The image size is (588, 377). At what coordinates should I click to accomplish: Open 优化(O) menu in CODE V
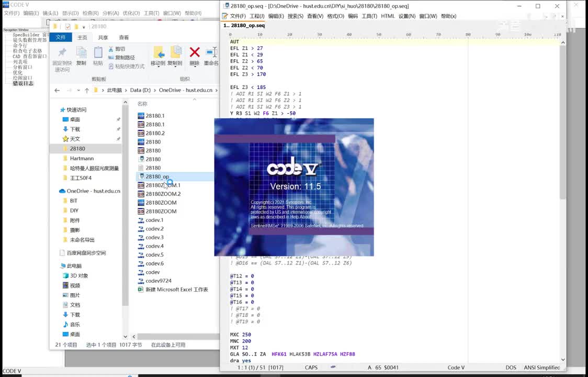(x=131, y=13)
